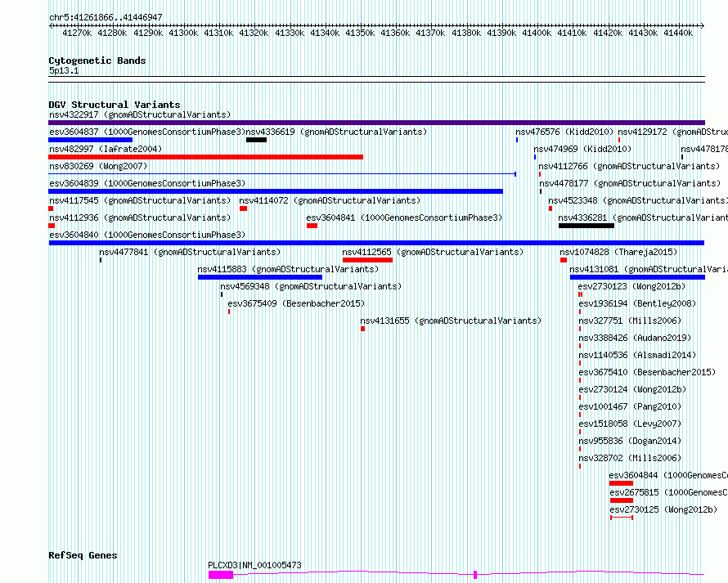Open nsv4114072 variant label
Screen dimensions: 728x583
coord(330,200)
